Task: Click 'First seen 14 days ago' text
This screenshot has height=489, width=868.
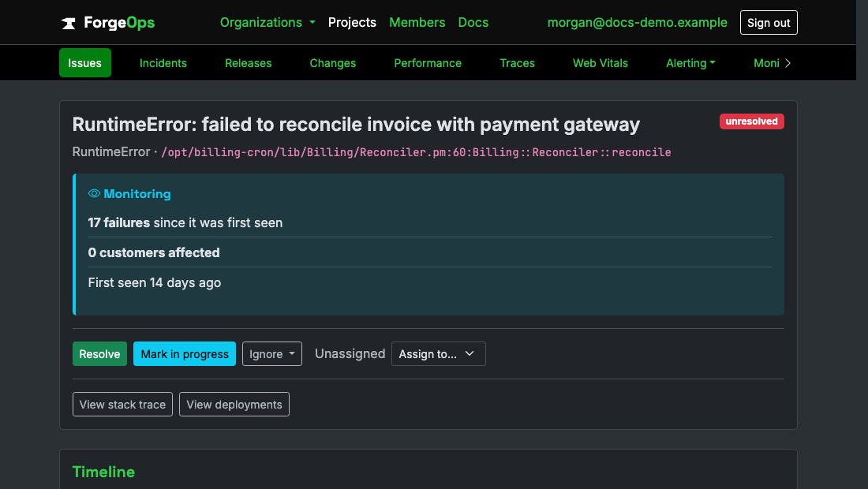Action: click(x=155, y=282)
